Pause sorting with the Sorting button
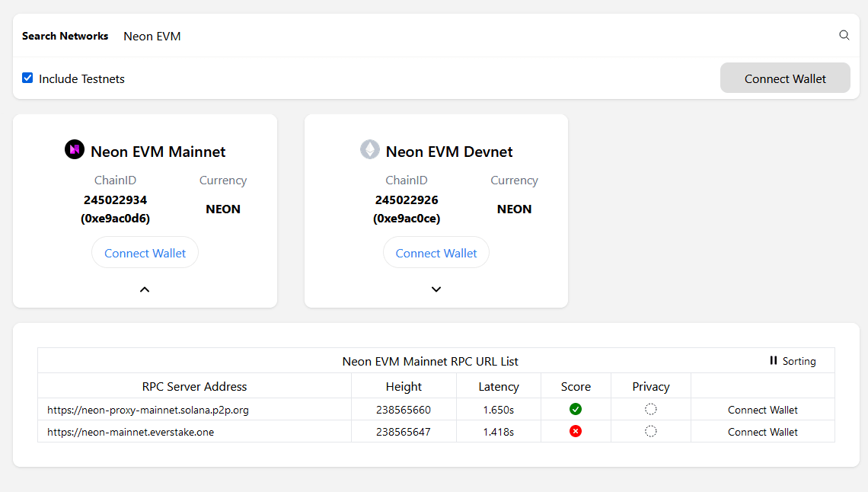Viewport: 868px width, 492px height. tap(793, 361)
